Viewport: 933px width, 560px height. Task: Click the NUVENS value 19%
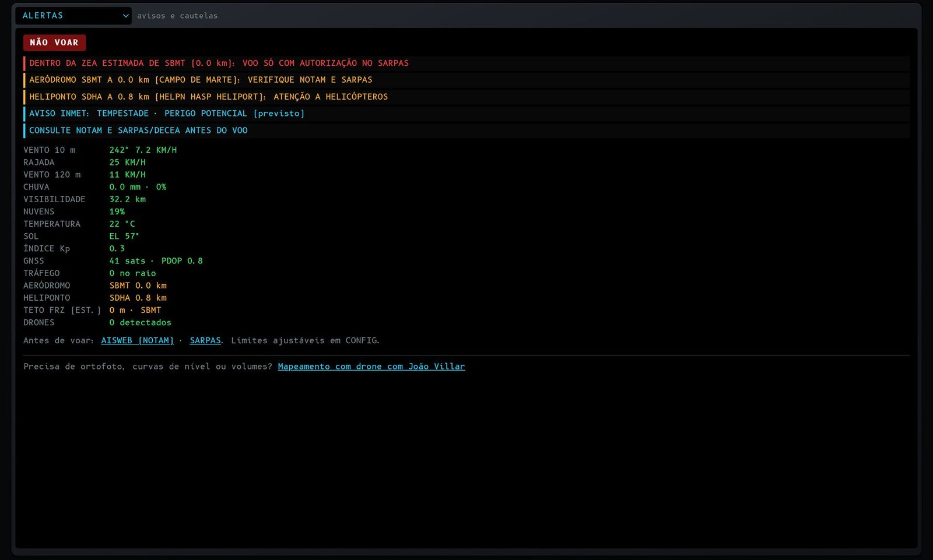click(x=117, y=212)
